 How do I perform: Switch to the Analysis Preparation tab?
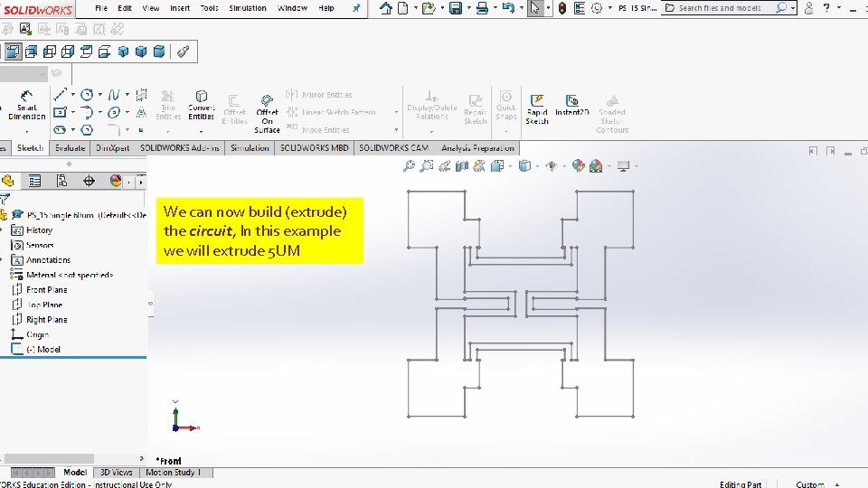477,148
